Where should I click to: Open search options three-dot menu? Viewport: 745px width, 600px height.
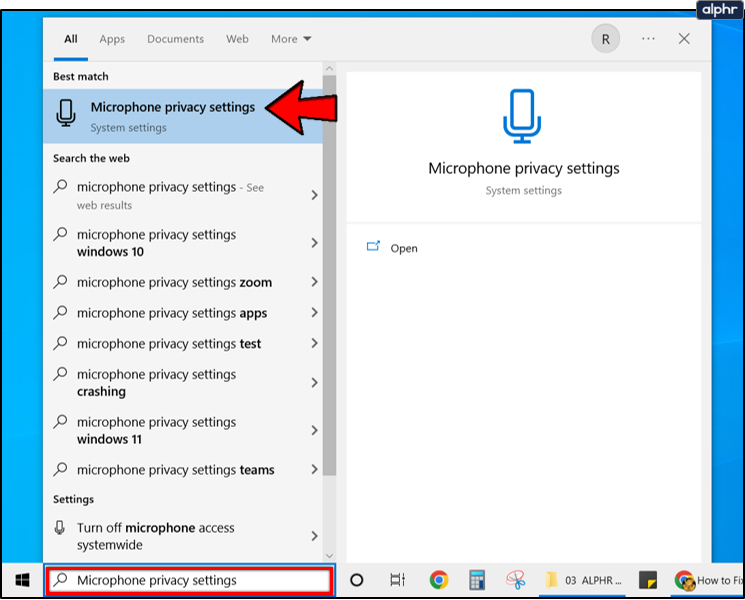pos(648,39)
